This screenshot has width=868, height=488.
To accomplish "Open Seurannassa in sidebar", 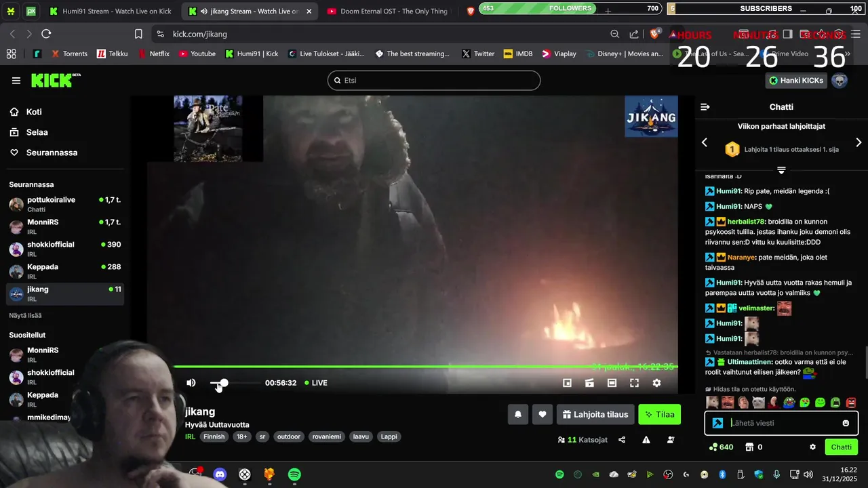I will pos(52,152).
